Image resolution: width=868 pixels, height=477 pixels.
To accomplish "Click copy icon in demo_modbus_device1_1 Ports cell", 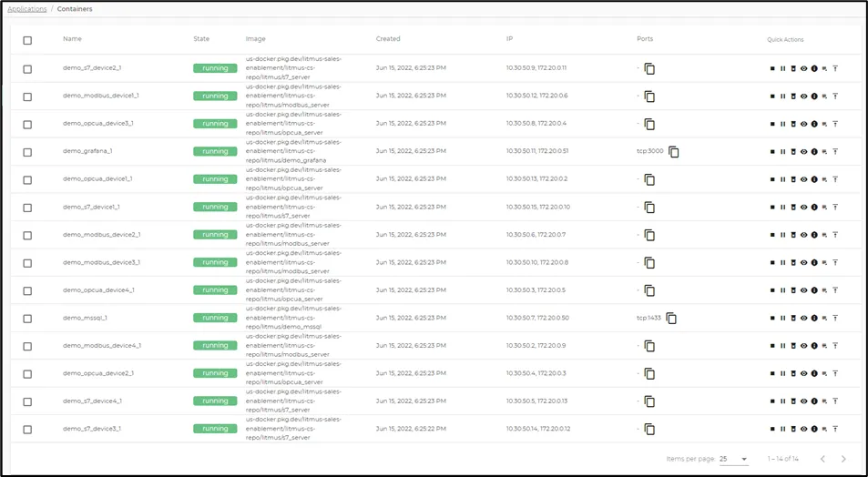I will 649,96.
